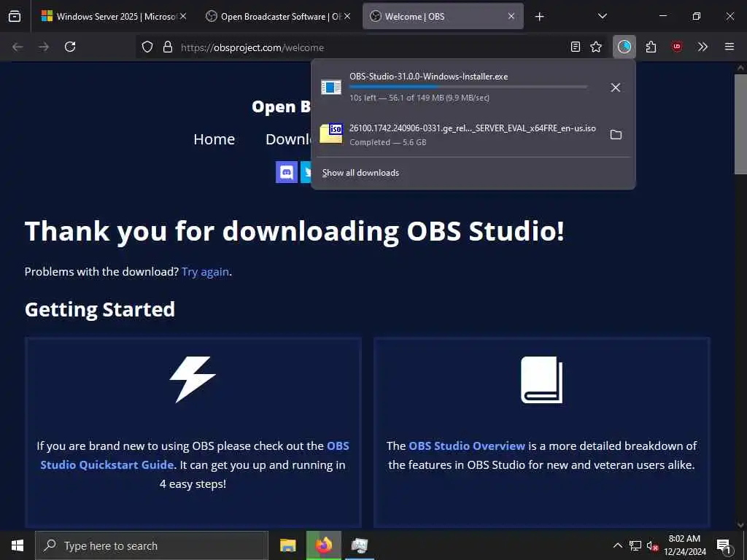Viewport: 747px width, 560px height.
Task: Open uBlock Origin extension icon
Action: 677,47
